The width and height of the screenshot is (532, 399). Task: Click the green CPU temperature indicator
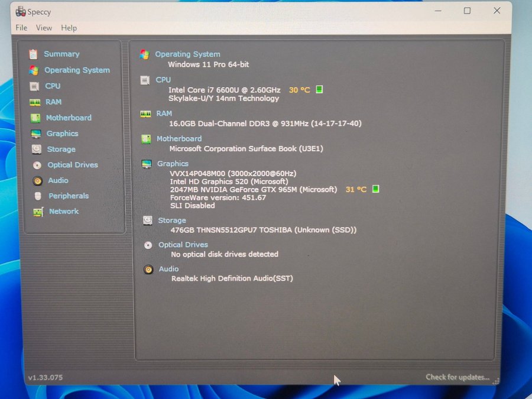pyautogui.click(x=319, y=90)
